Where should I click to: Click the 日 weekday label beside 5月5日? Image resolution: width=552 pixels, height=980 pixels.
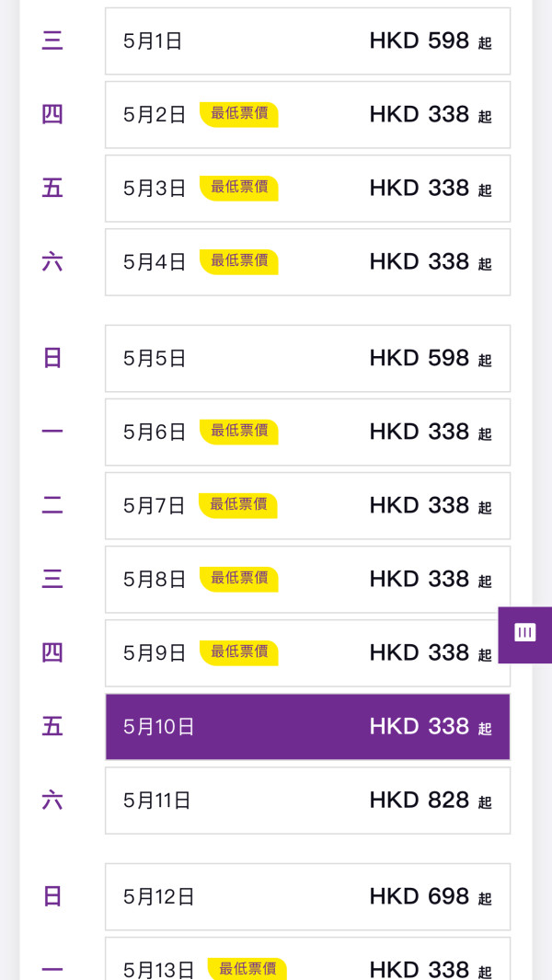click(x=52, y=358)
